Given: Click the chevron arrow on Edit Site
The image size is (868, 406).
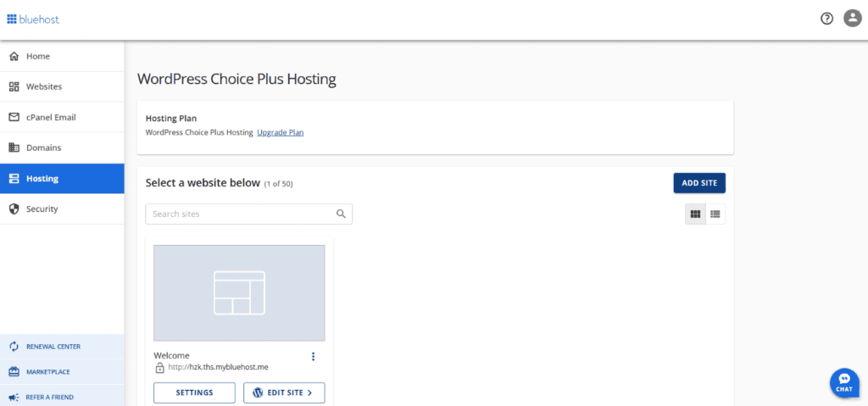Looking at the screenshot, I should (x=309, y=392).
